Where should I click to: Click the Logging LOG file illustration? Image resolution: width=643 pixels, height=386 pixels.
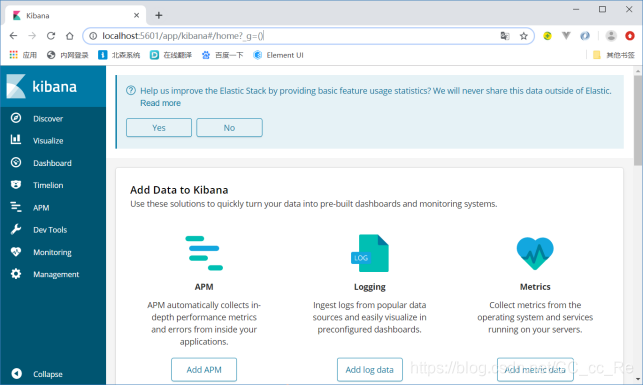[x=369, y=253]
